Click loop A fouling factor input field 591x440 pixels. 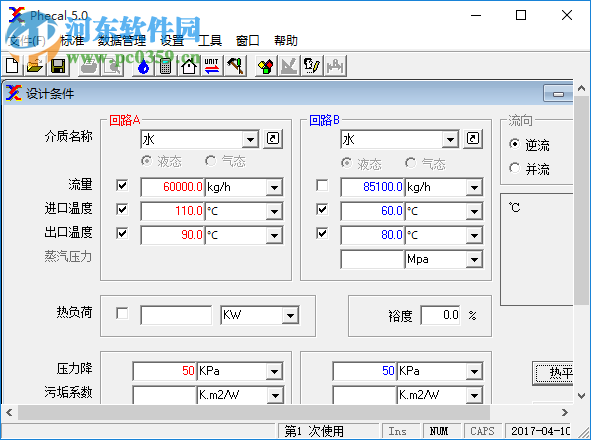(x=165, y=395)
